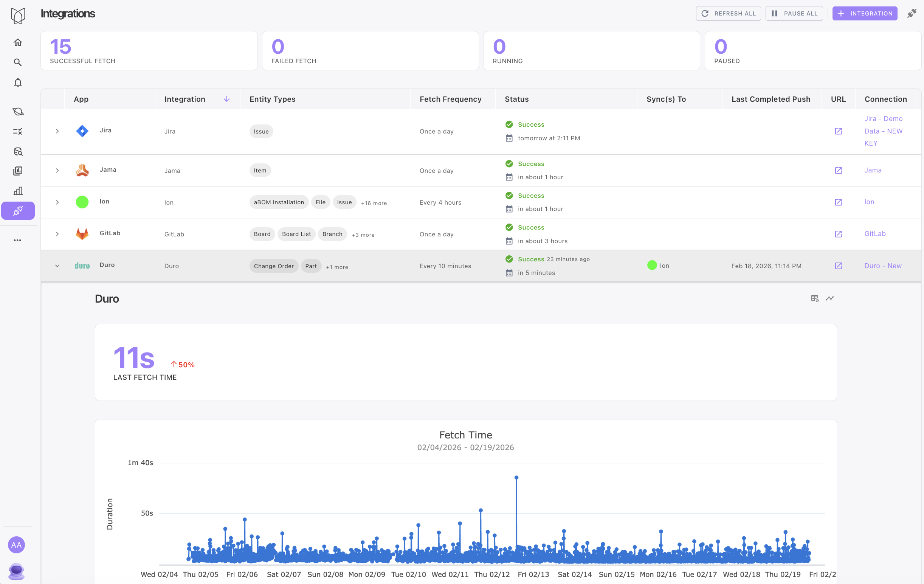Click the three-dots more sidebar icon
924x584 pixels.
click(x=18, y=240)
